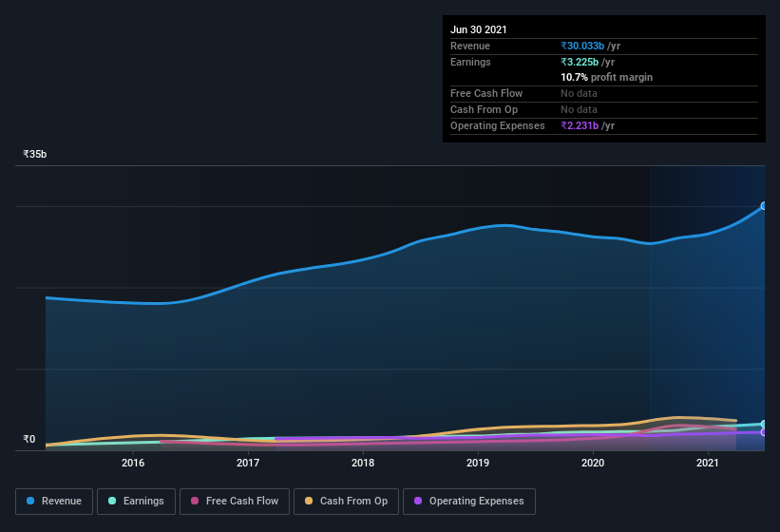This screenshot has width=780, height=532.
Task: Click the Free Cash Flow tooltip row label
Action: (x=486, y=93)
